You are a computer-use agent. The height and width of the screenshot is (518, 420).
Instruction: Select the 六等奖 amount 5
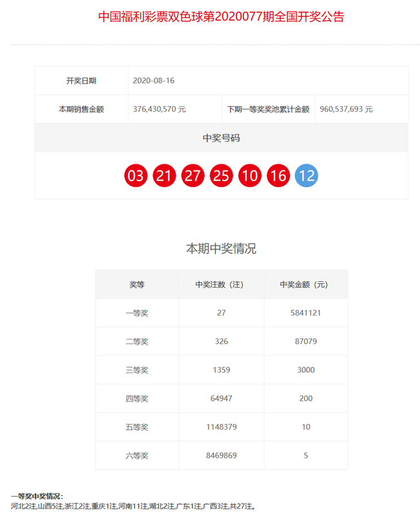(x=306, y=455)
